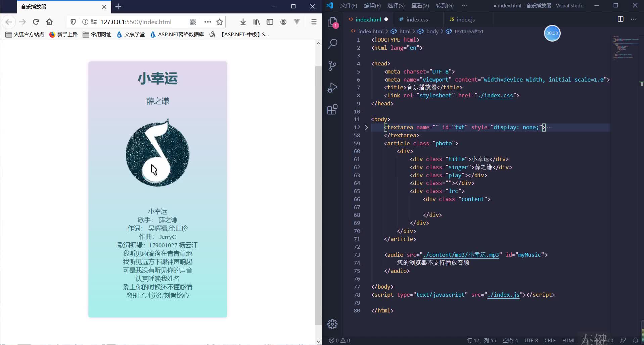Open editor More Actions ellipsis

pos(634,19)
